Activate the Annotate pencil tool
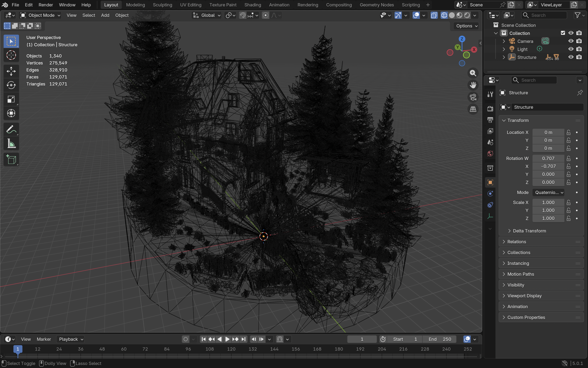 [x=11, y=130]
